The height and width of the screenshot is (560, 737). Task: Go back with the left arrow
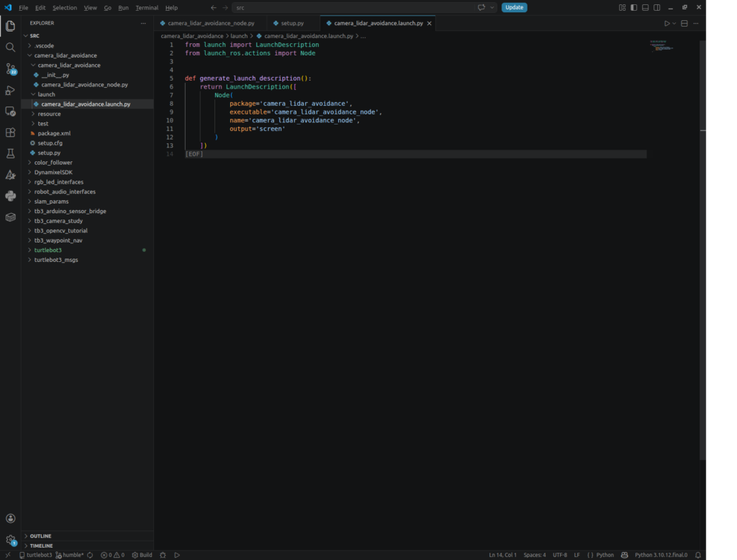click(213, 7)
